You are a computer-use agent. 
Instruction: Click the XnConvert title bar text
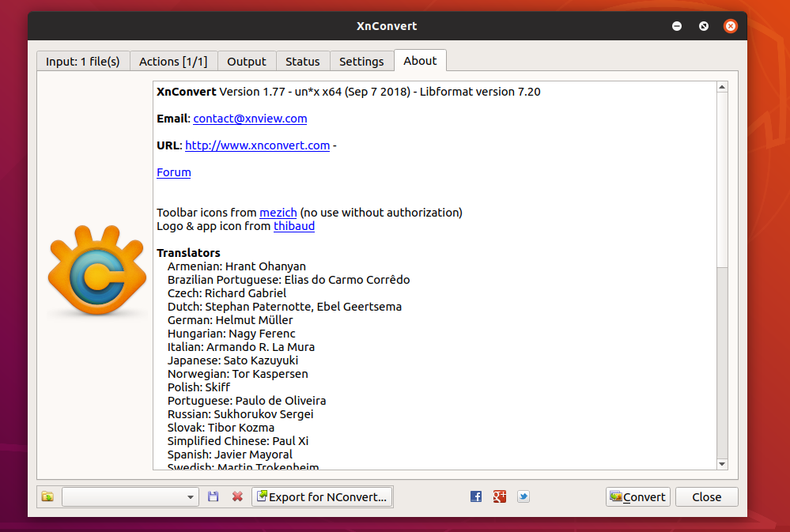coord(387,26)
